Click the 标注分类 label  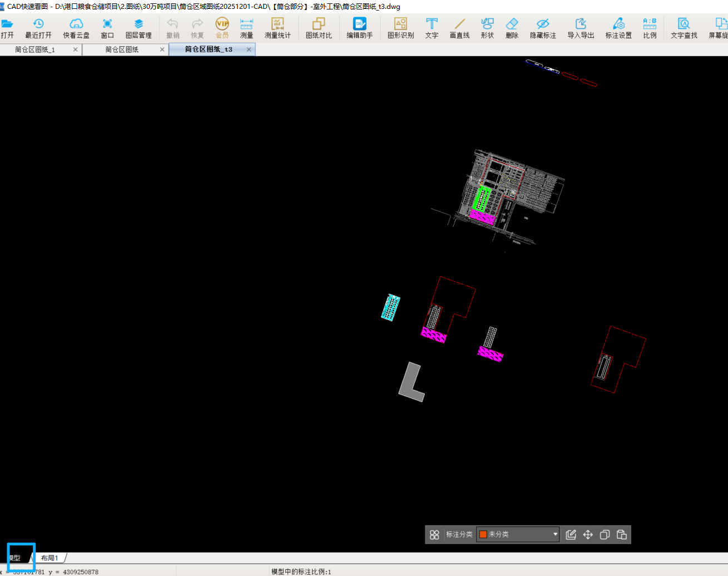pyautogui.click(x=459, y=534)
